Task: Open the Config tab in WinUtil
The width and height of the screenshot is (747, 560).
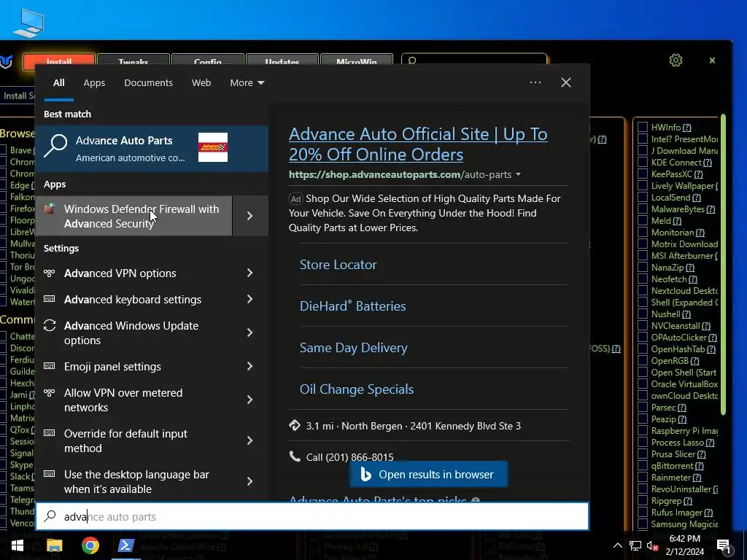Action: click(x=208, y=61)
